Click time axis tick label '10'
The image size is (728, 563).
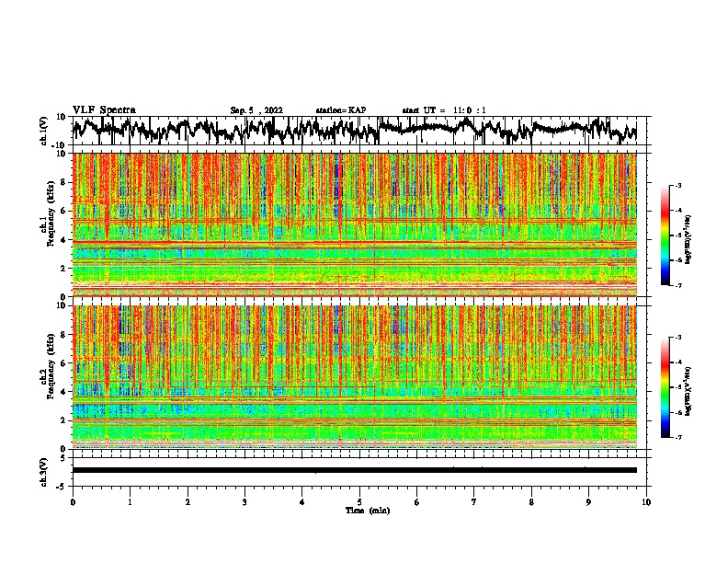coord(646,502)
